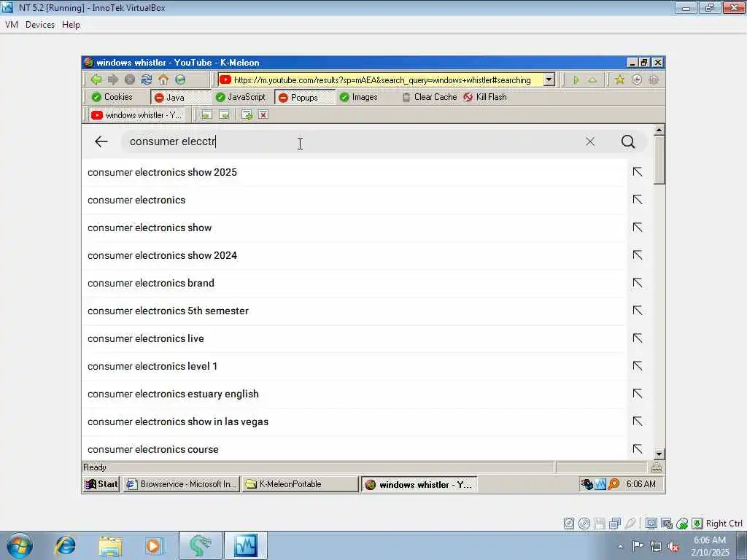747x560 pixels.
Task: Choose suggestion 'consumer electronics'
Action: pyautogui.click(x=354, y=200)
